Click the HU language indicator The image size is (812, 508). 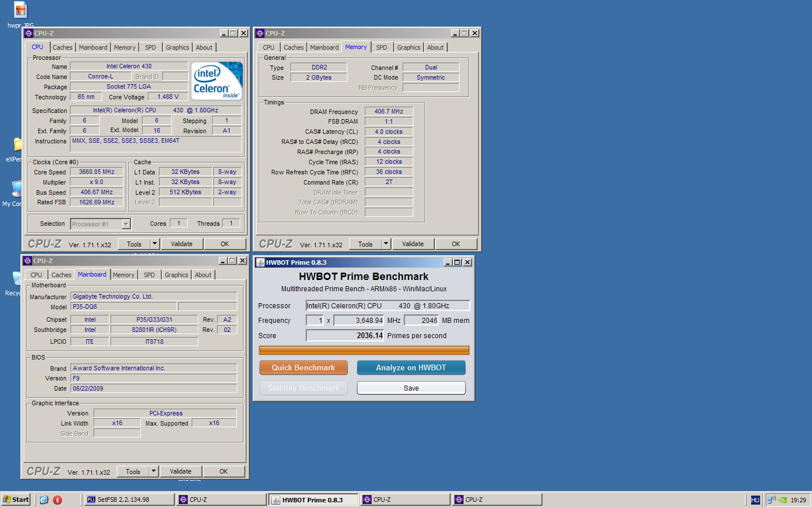(756, 500)
